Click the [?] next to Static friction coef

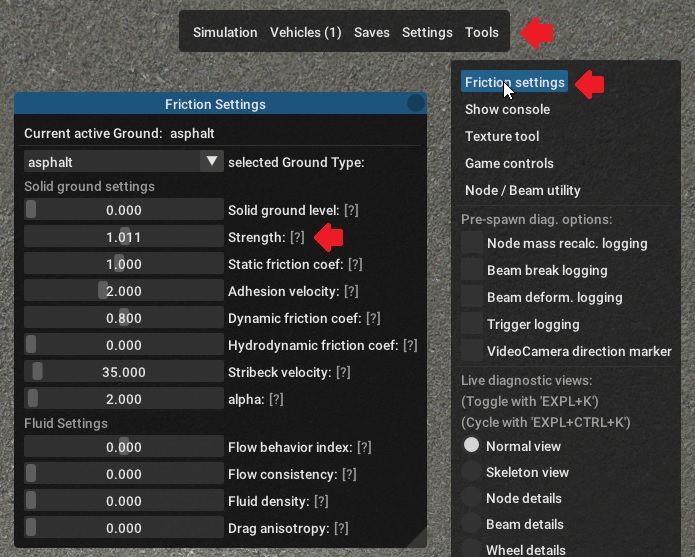[355, 265]
